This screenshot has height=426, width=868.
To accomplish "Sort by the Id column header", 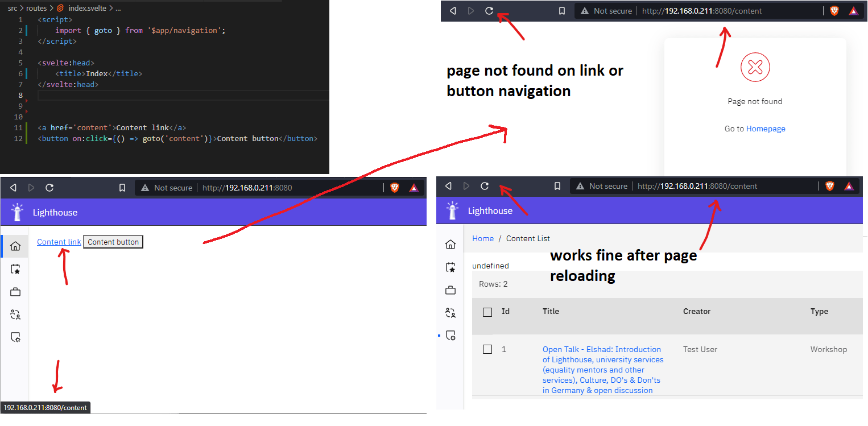I will [506, 311].
